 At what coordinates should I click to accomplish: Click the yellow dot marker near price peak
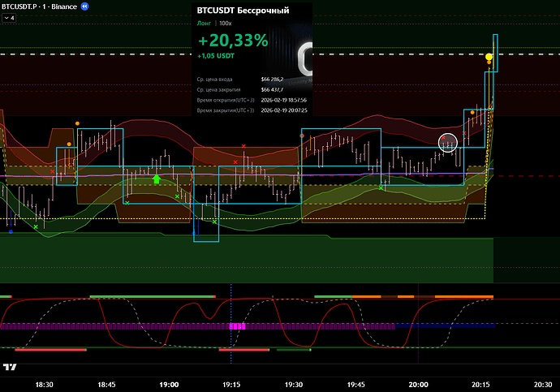coord(489,58)
